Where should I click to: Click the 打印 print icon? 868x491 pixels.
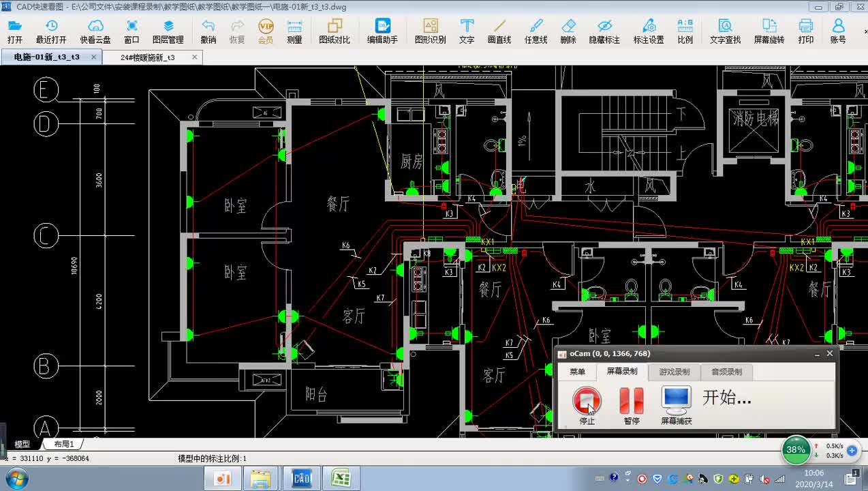(x=806, y=31)
